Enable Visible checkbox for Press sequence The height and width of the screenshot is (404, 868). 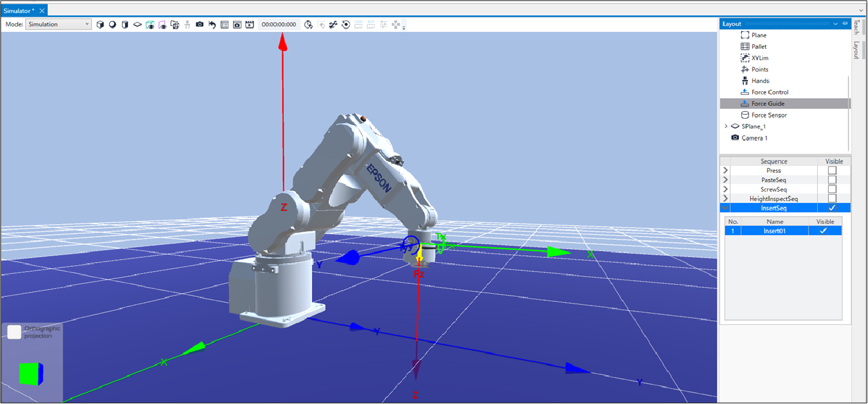click(832, 171)
